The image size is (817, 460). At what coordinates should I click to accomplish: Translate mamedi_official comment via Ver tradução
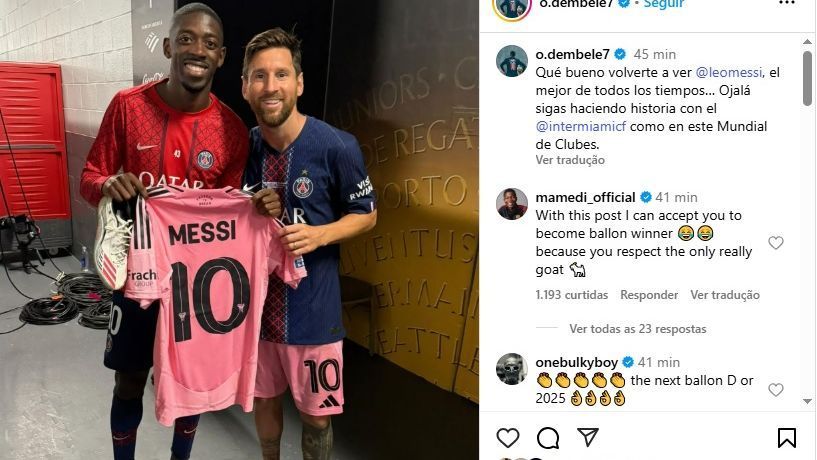point(725,295)
